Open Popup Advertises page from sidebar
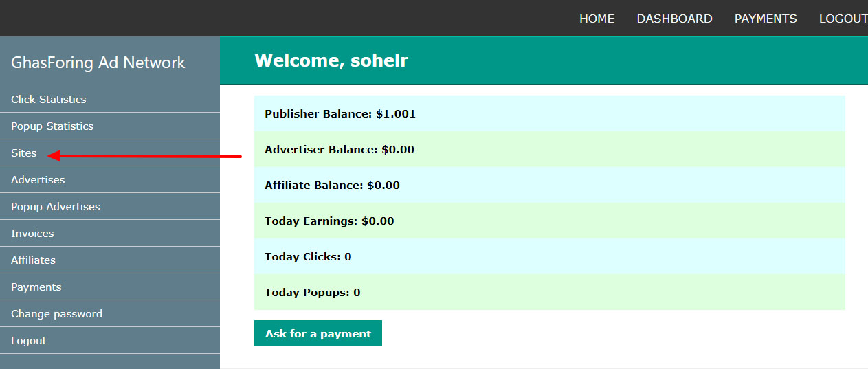 [x=56, y=207]
